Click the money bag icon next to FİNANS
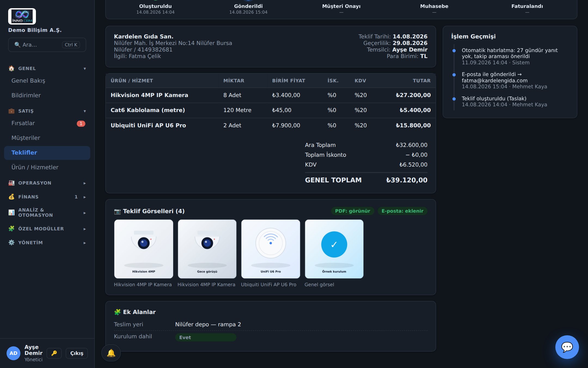The height and width of the screenshot is (368, 588). click(x=11, y=197)
